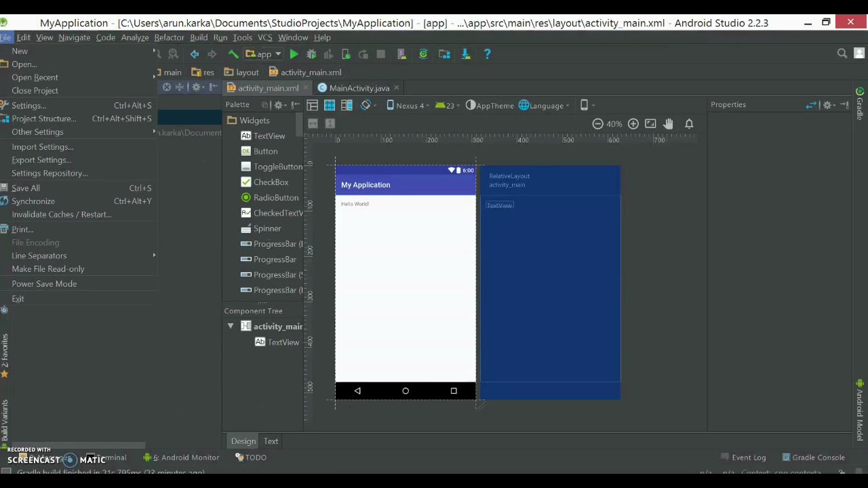Viewport: 868px width, 488px height.
Task: Open the Build menu
Action: click(199, 37)
